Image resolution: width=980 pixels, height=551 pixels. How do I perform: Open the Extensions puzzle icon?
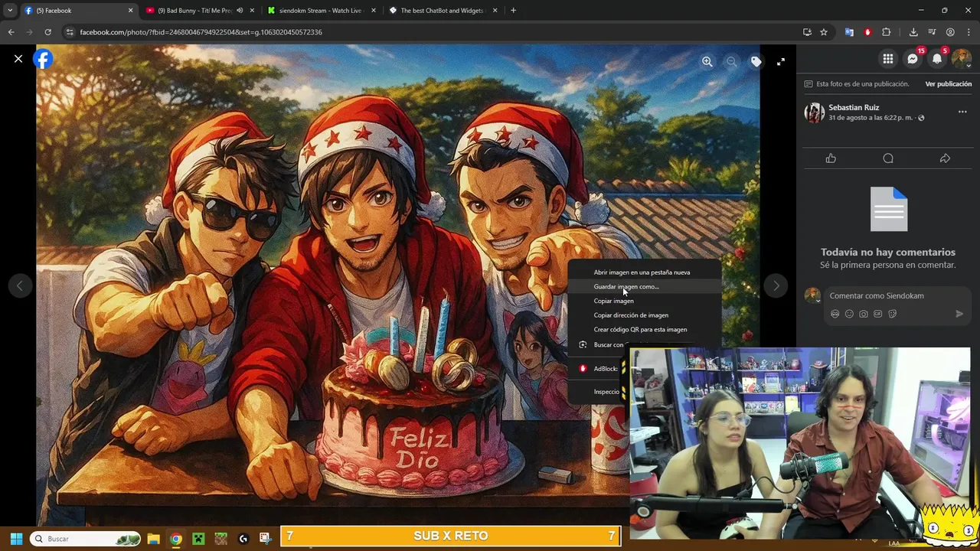coord(887,32)
